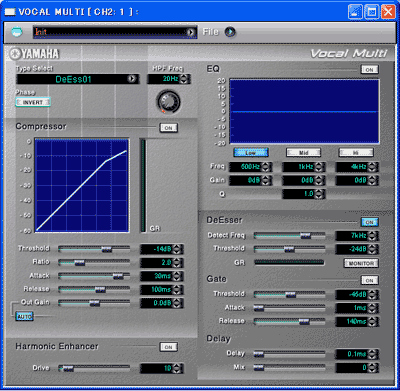Select the Mid EQ band tab
This screenshot has width=400, height=391.
[303, 153]
